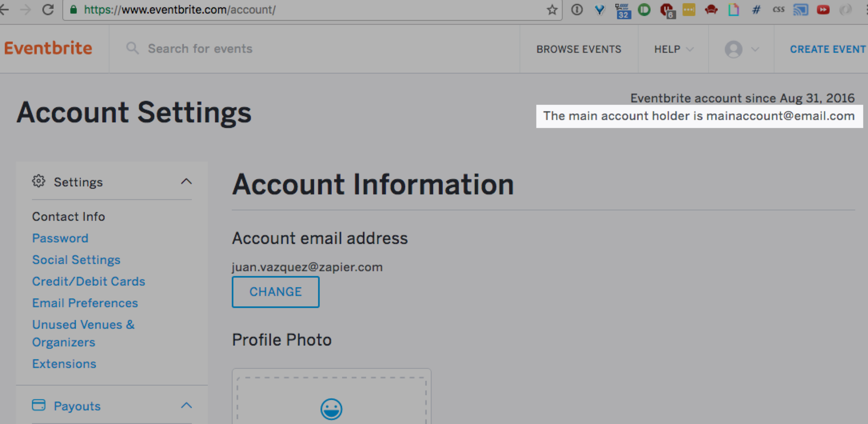Open Unused Venues & Organizers link

[x=83, y=333]
